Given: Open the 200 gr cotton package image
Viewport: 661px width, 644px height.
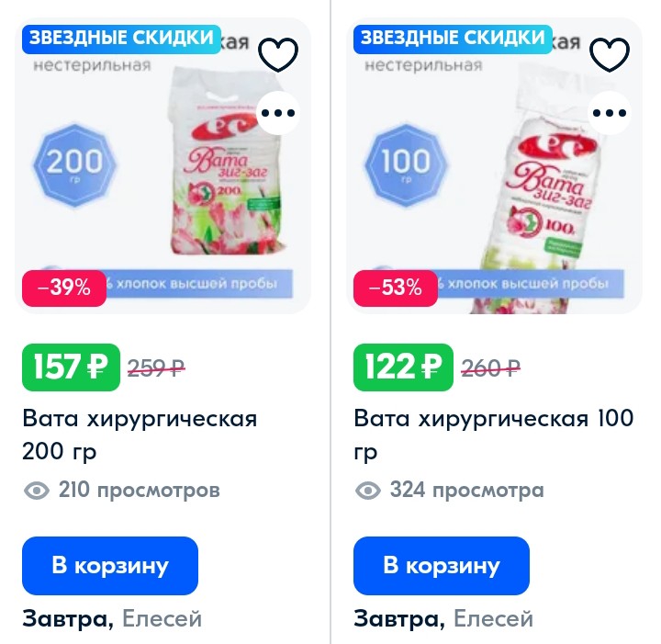Looking at the screenshot, I should click(226, 163).
